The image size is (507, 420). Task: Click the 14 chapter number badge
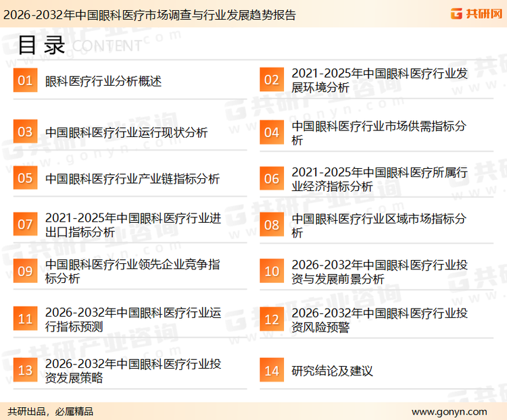point(271,371)
